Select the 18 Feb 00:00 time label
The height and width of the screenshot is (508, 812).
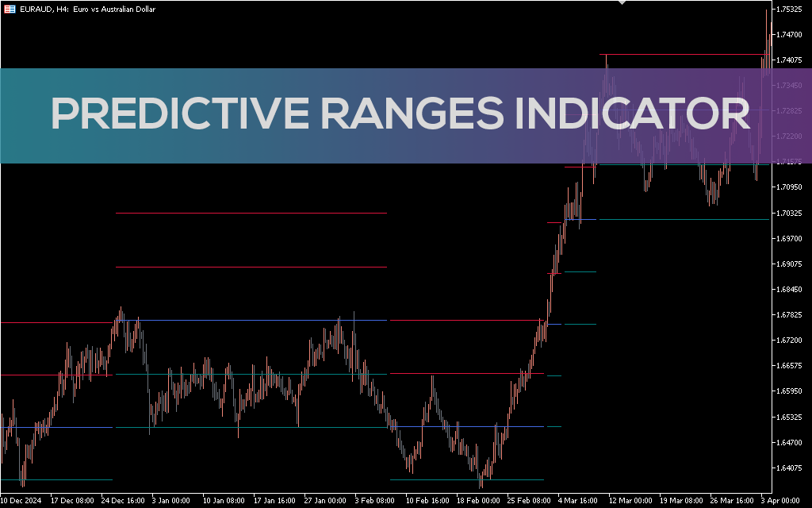[x=480, y=501]
